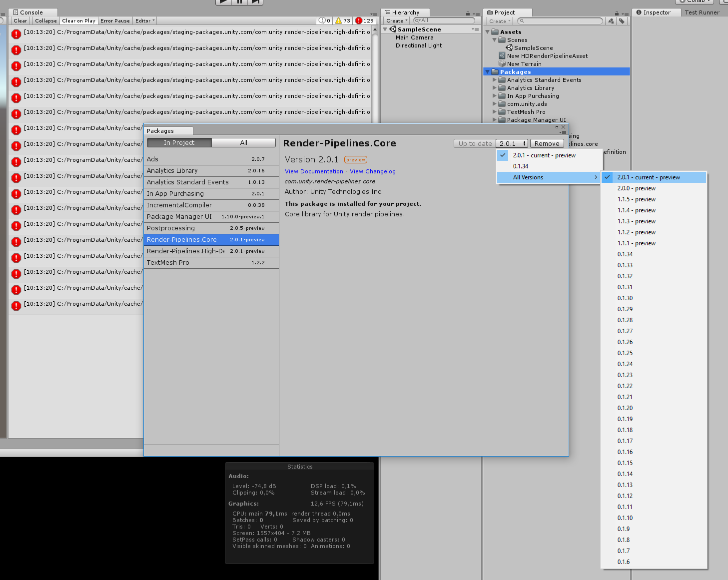The image size is (728, 580).
Task: Select Analytics Library folder icon
Action: [502, 88]
